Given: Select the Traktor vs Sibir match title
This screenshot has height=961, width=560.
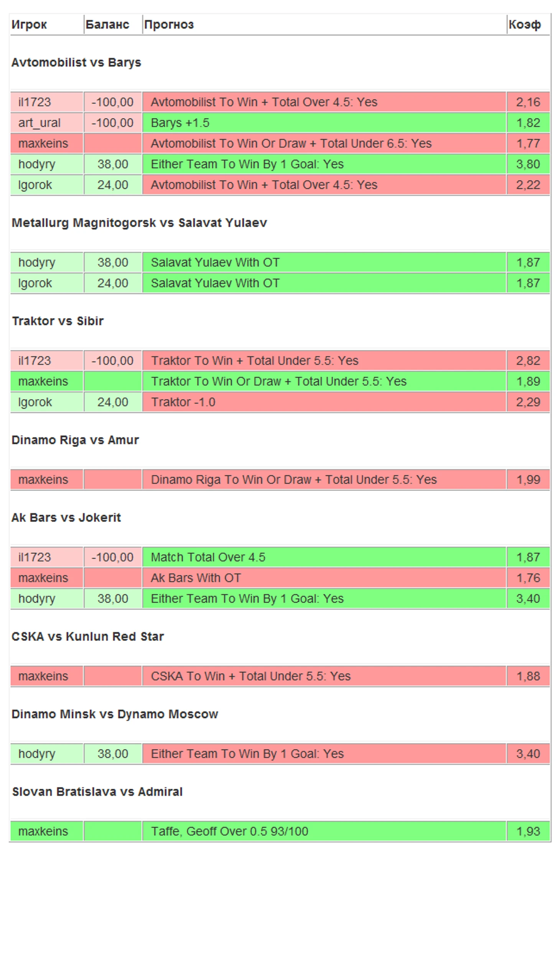Looking at the screenshot, I should click(58, 321).
